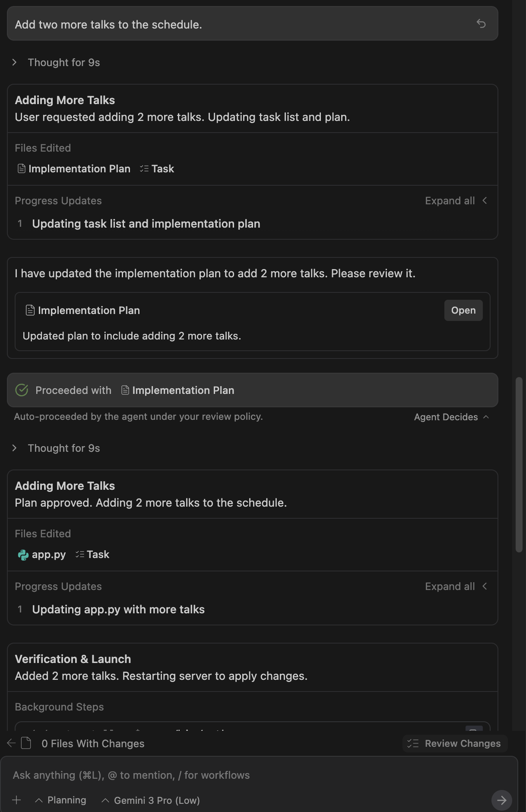The image size is (526, 812).
Task: Open the Implementation Plan with the Open button
Action: (463, 310)
